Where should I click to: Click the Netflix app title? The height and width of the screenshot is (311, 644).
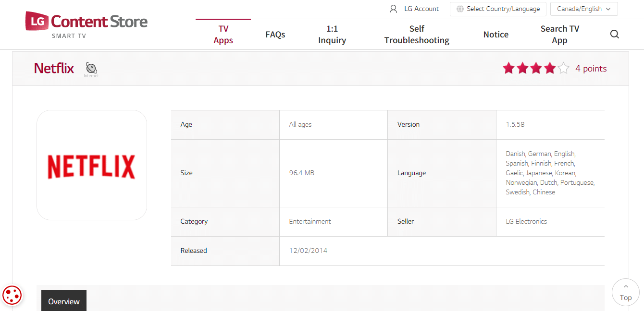click(54, 68)
